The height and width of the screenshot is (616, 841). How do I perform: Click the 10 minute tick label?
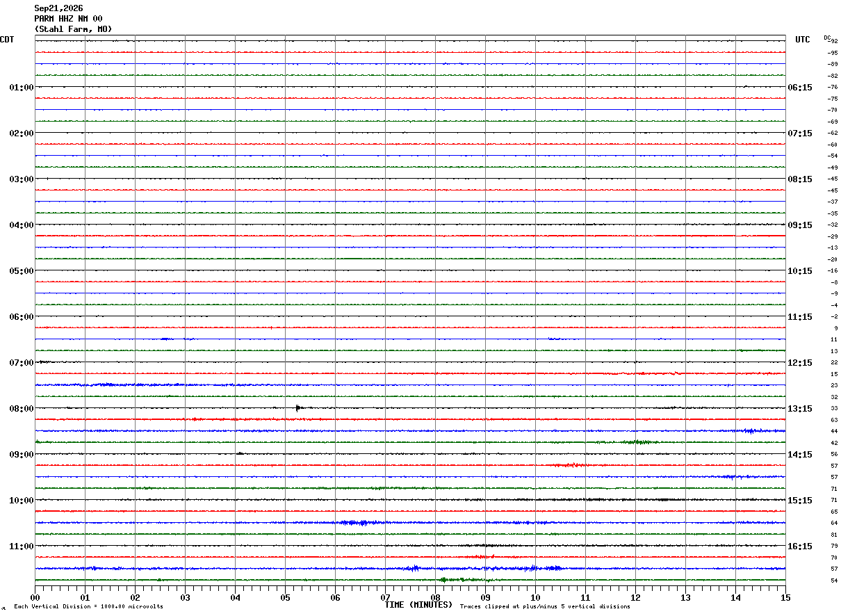click(x=535, y=597)
